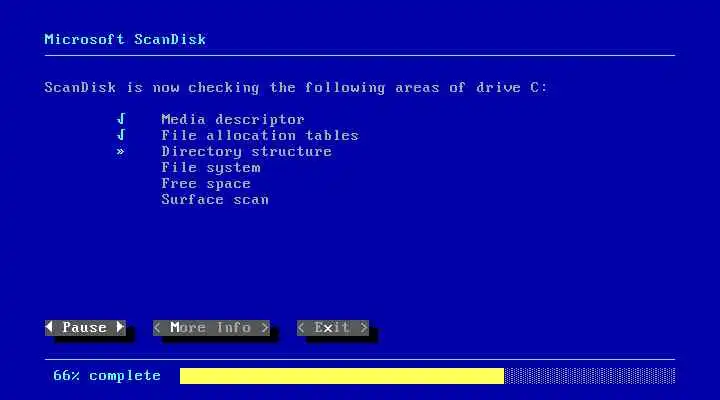Click the Pause button
The image size is (720, 400).
point(85,328)
